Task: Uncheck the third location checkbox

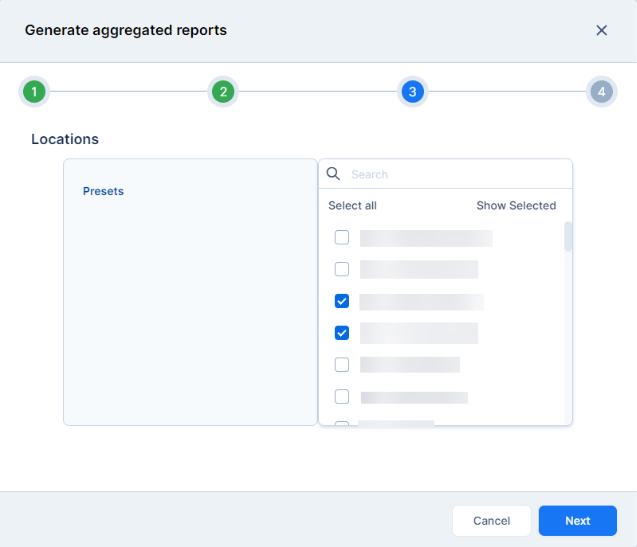Action: tap(342, 301)
